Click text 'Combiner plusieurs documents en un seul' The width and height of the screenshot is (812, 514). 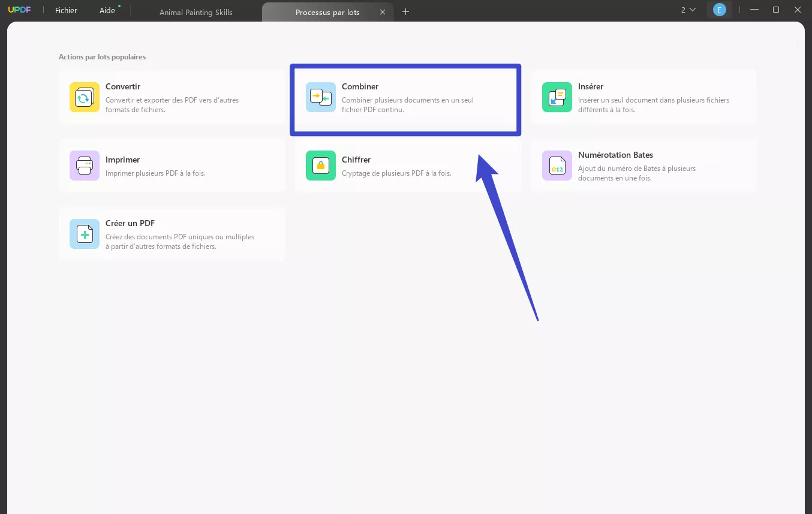click(x=408, y=100)
